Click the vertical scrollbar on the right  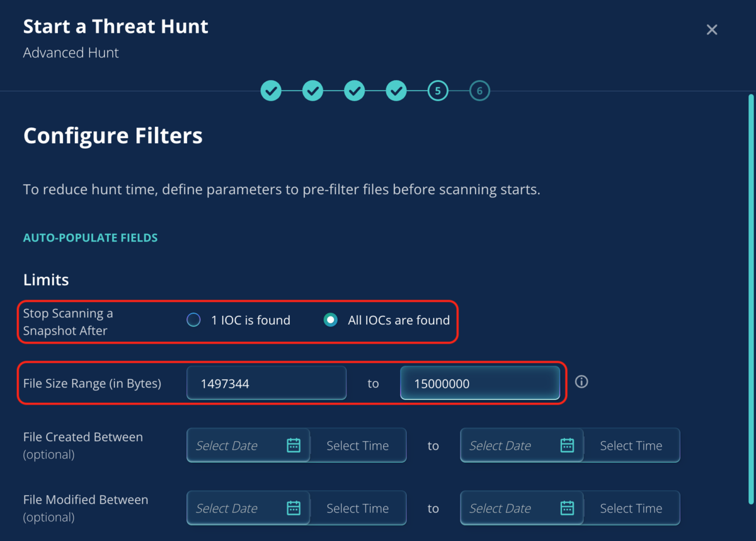tap(751, 300)
